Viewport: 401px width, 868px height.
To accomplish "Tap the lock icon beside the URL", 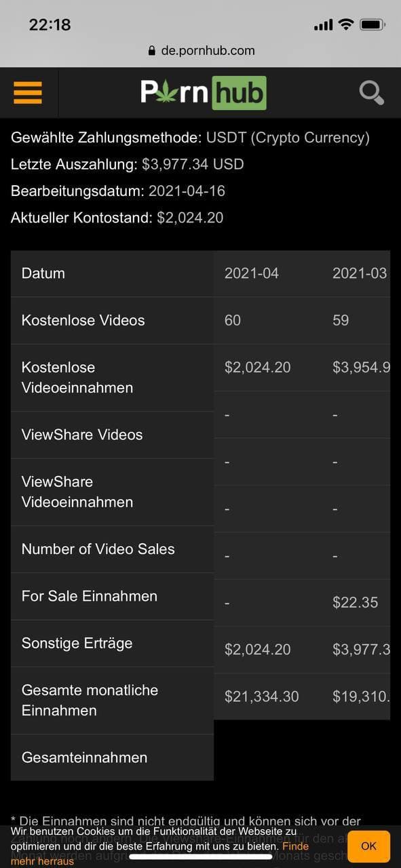I will pyautogui.click(x=152, y=51).
